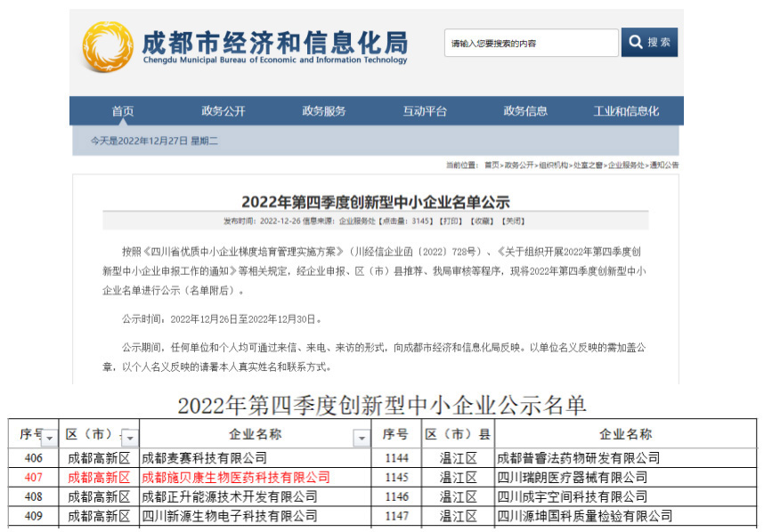Viewport: 764px width, 532px height.
Task: Open the 政务信息 navigation item
Action: [x=525, y=111]
